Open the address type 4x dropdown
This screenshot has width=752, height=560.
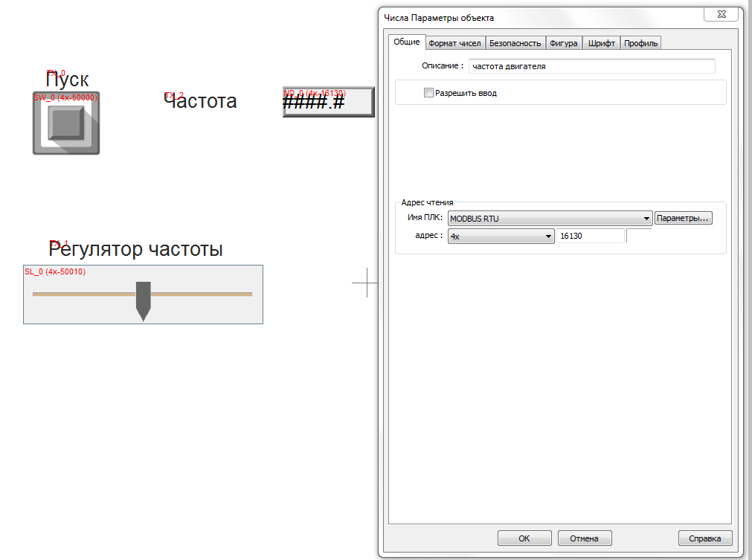501,236
